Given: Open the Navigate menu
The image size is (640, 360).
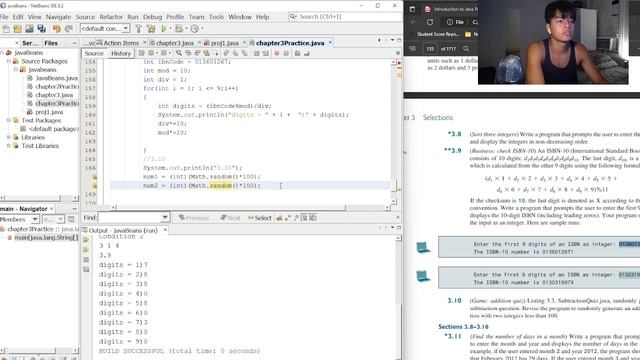Looking at the screenshot, I should tap(58, 17).
